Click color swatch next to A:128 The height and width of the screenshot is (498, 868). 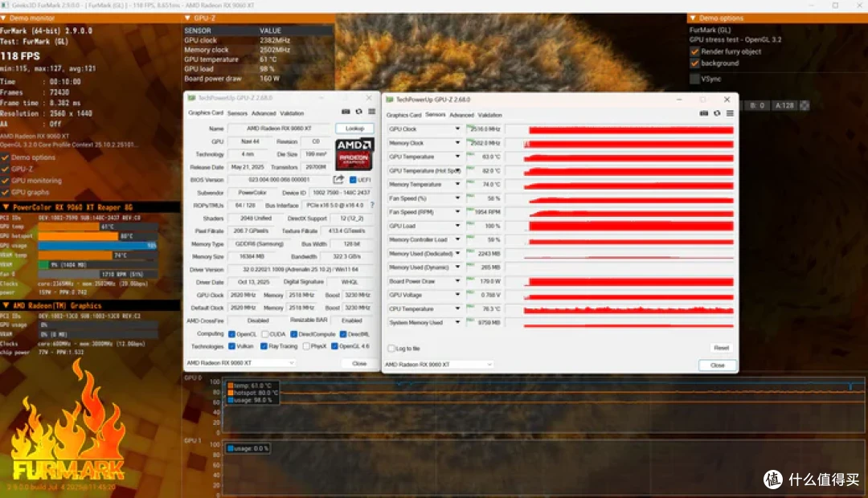tap(805, 105)
